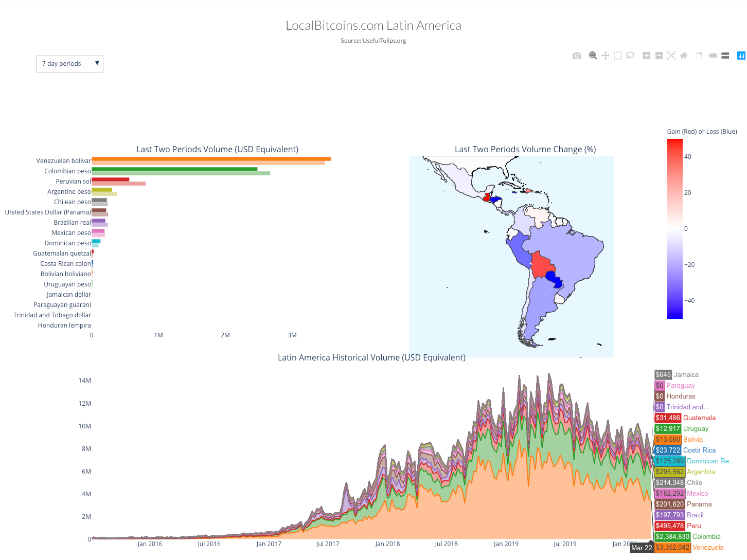Viewport: 747px width, 560px height.
Task: Open the 7 day periods dropdown
Action: pos(69,64)
